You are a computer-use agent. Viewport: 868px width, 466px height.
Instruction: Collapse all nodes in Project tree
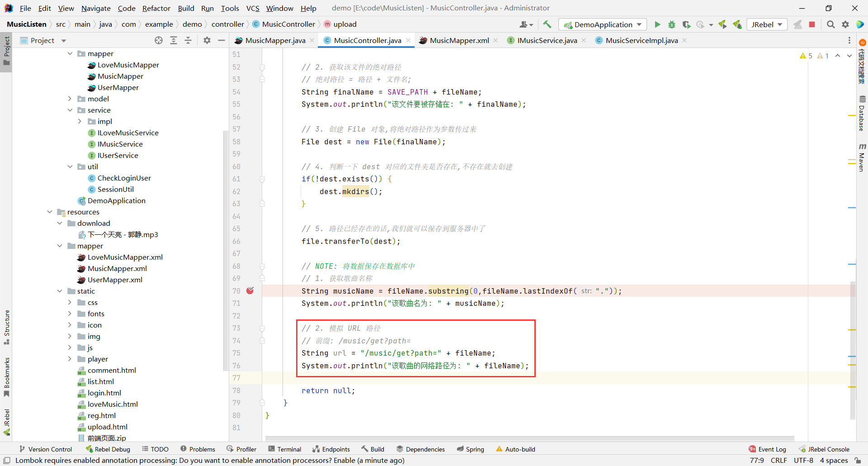click(x=188, y=40)
